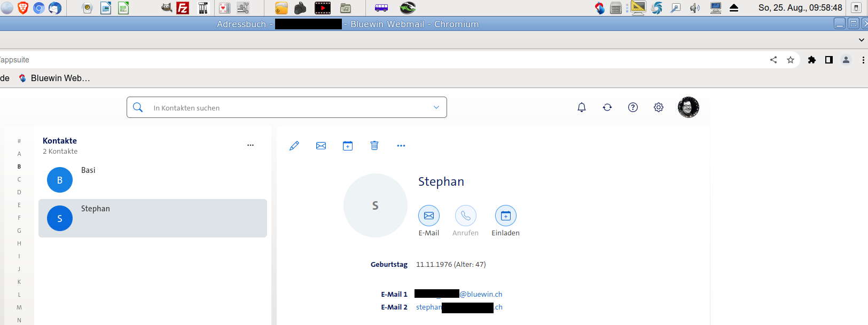The image size is (868, 325).
Task: Open the notifications bell
Action: (582, 107)
